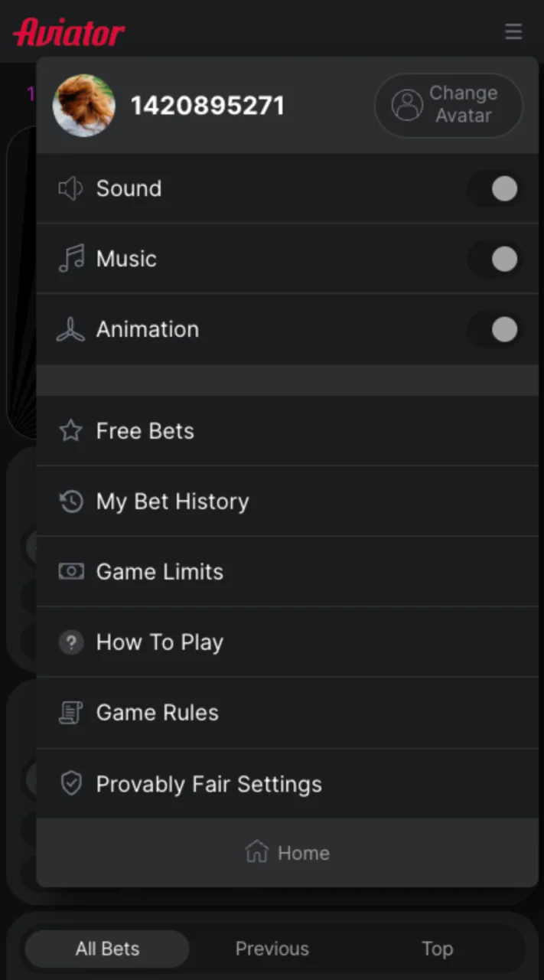Click the Game Rules scroll icon

click(70, 712)
